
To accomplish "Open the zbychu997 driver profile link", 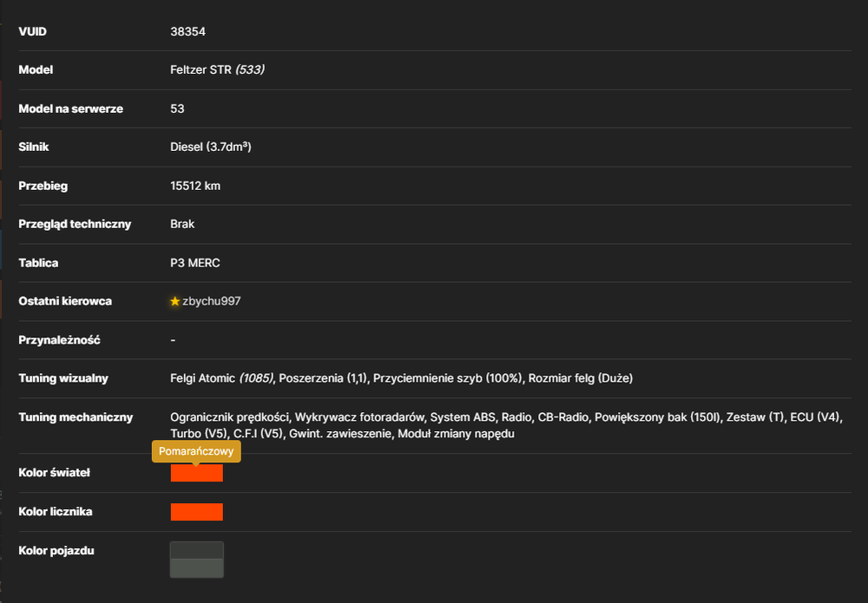I will tap(212, 302).
